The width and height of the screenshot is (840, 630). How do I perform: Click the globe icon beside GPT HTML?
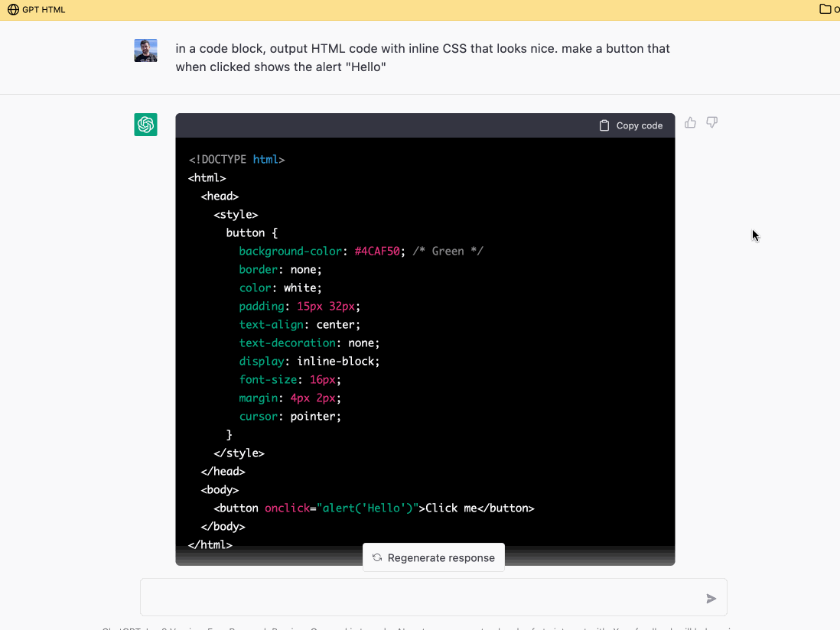(13, 10)
